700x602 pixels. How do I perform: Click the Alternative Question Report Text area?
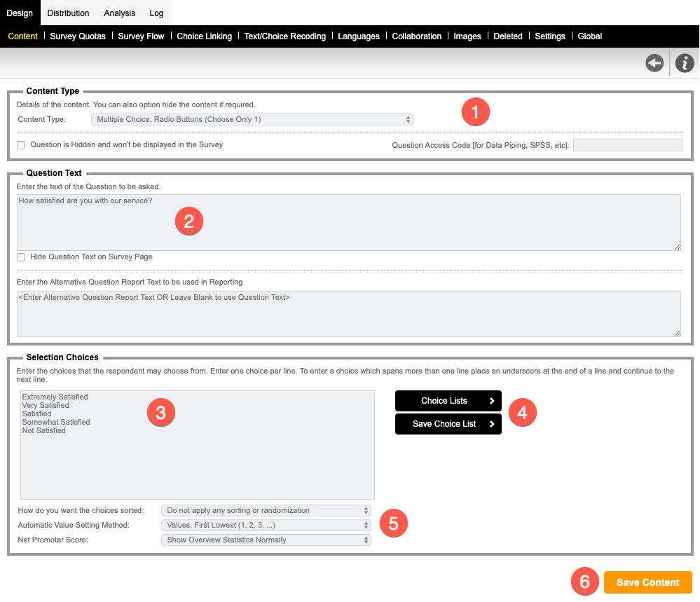(x=348, y=314)
